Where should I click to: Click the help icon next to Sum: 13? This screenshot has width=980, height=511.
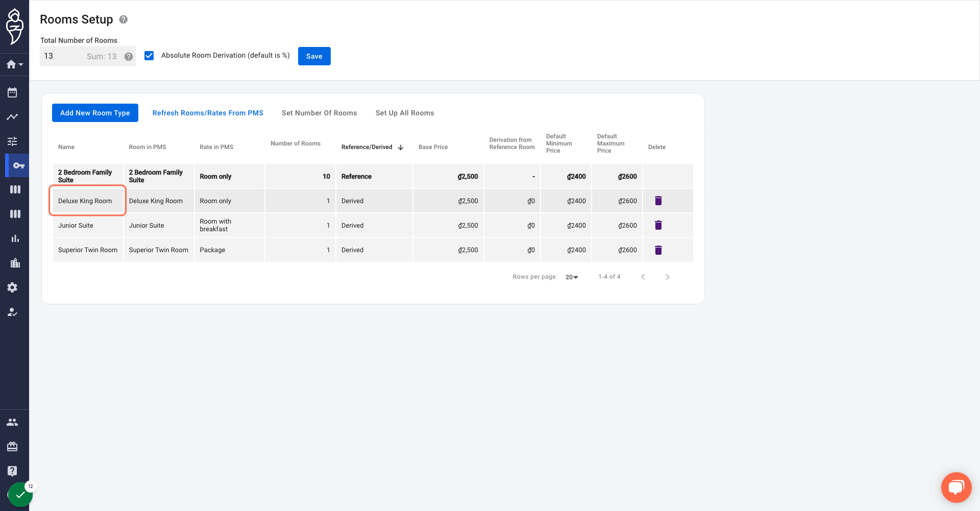(x=129, y=57)
